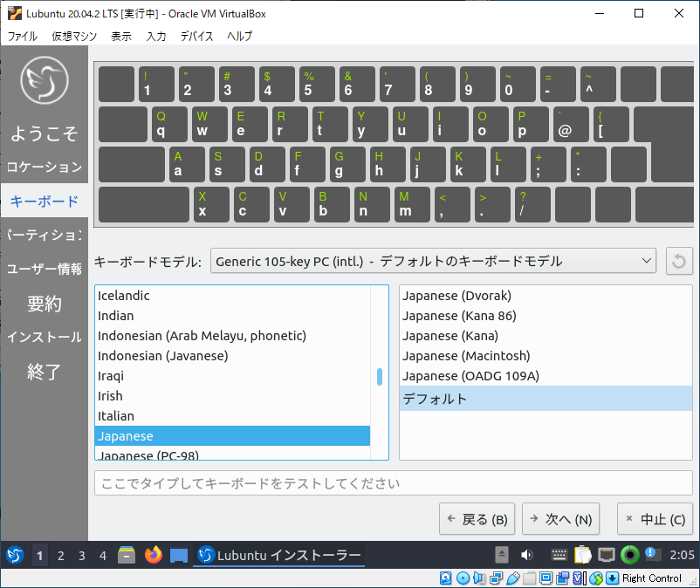Select Italian layout
Screen dimensions: 700x588
coord(232,416)
